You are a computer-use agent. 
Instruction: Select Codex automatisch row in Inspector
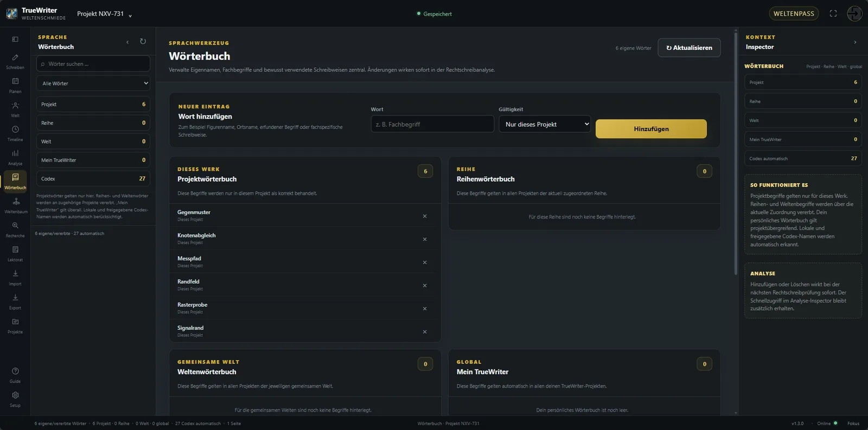pos(803,158)
